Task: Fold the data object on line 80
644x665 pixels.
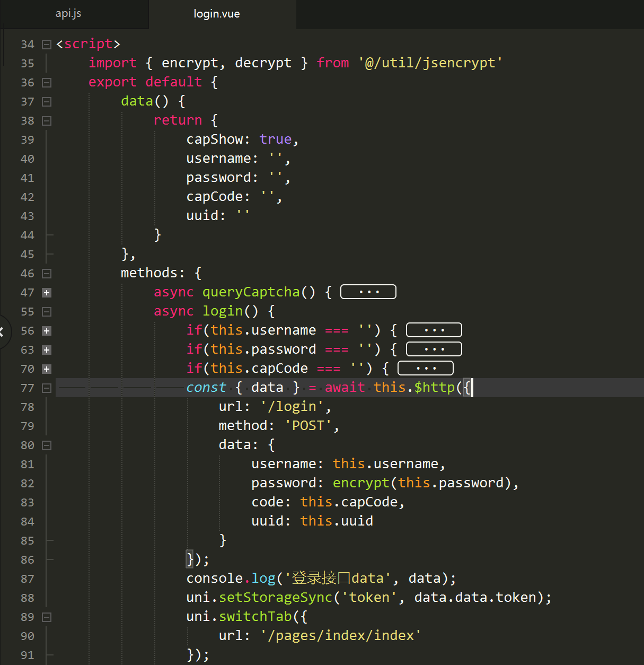Action: 47,445
